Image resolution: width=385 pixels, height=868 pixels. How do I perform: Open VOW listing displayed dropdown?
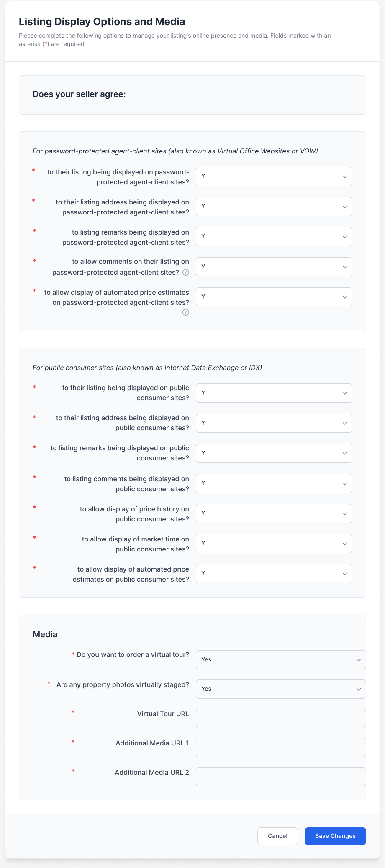(274, 176)
